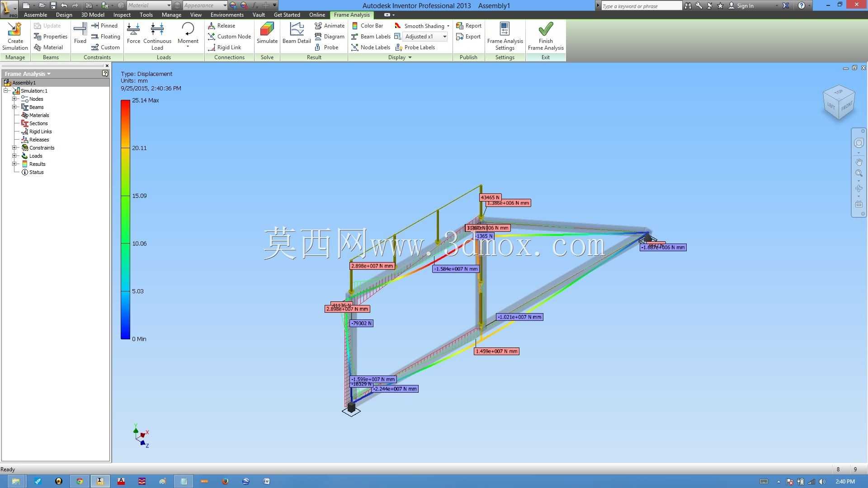Expand the Beams tree node
The height and width of the screenshot is (488, 868).
tap(14, 107)
